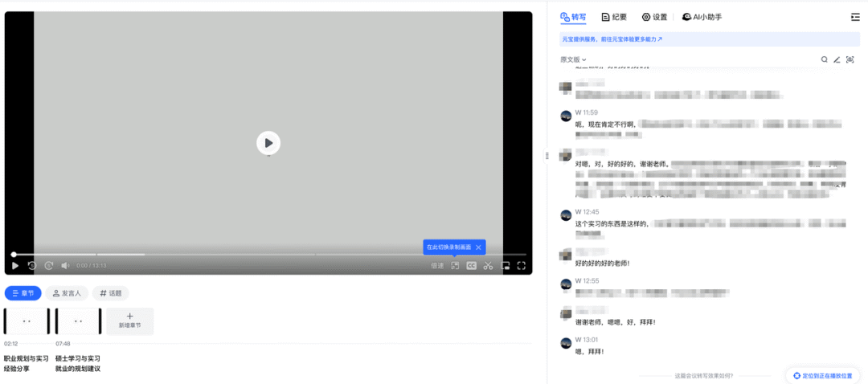Click the large play button in video center
This screenshot has width=868, height=384.
(x=268, y=143)
